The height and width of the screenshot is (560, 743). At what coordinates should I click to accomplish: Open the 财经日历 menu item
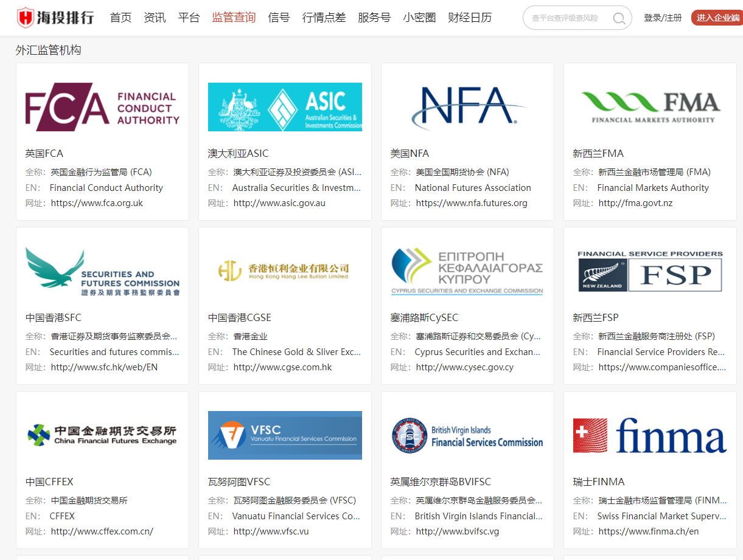point(470,18)
